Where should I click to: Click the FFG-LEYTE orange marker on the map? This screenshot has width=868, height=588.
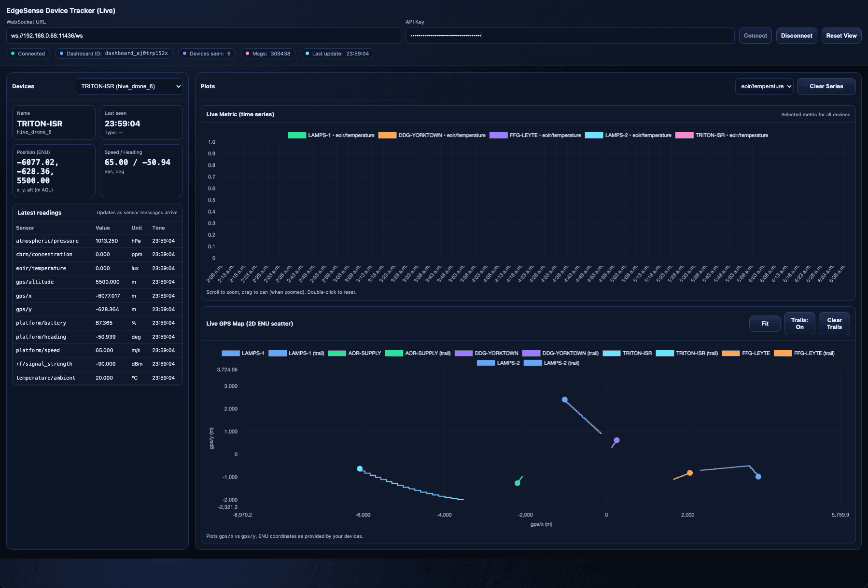690,473
